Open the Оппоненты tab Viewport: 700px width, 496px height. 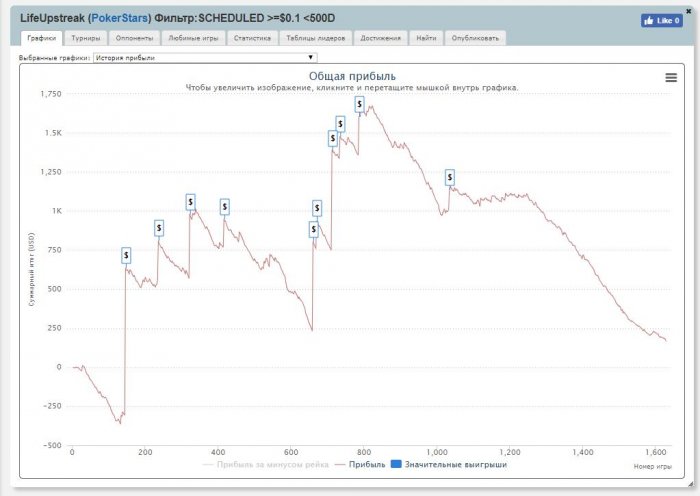[134, 38]
